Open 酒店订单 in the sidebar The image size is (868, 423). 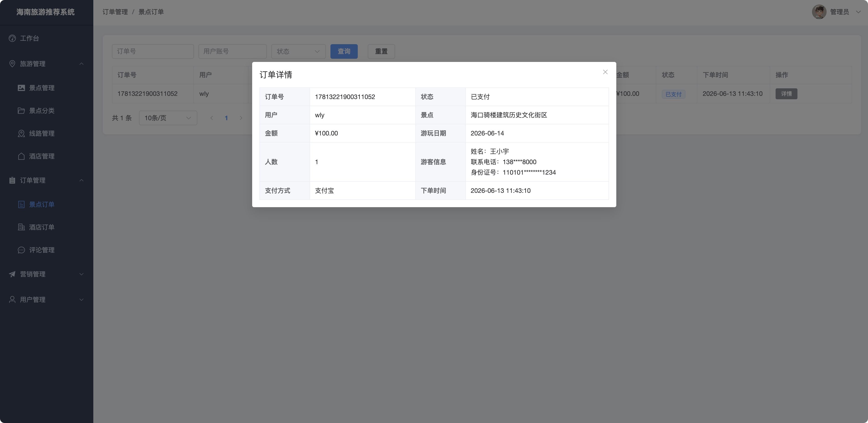point(46,227)
